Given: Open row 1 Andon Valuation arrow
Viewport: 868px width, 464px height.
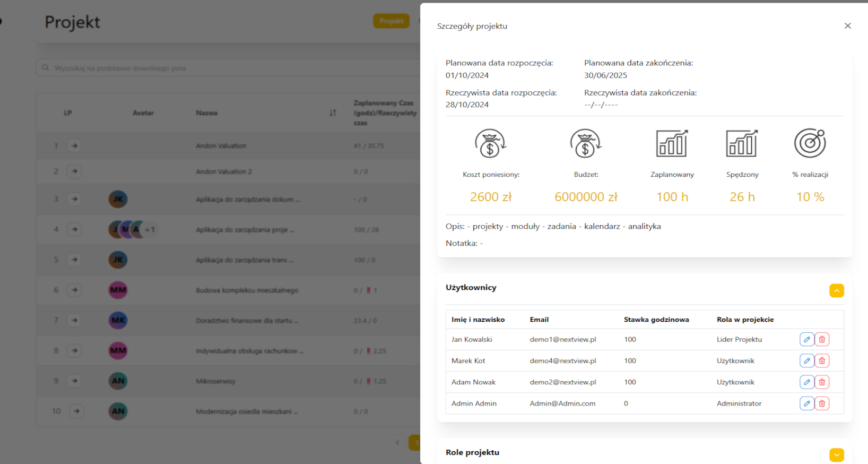Looking at the screenshot, I should click(74, 145).
